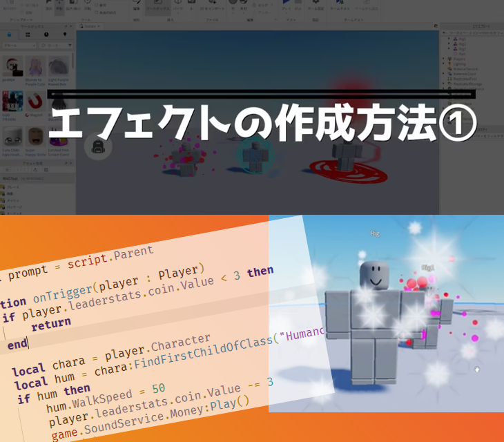504x442 pixels.
Task: Expand the NetworkClient service
Action: click(444, 74)
